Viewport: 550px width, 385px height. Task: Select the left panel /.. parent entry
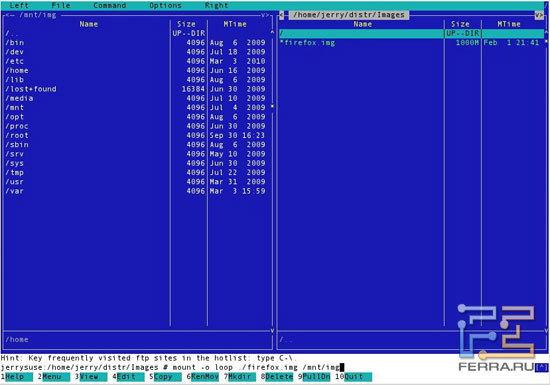(x=138, y=33)
